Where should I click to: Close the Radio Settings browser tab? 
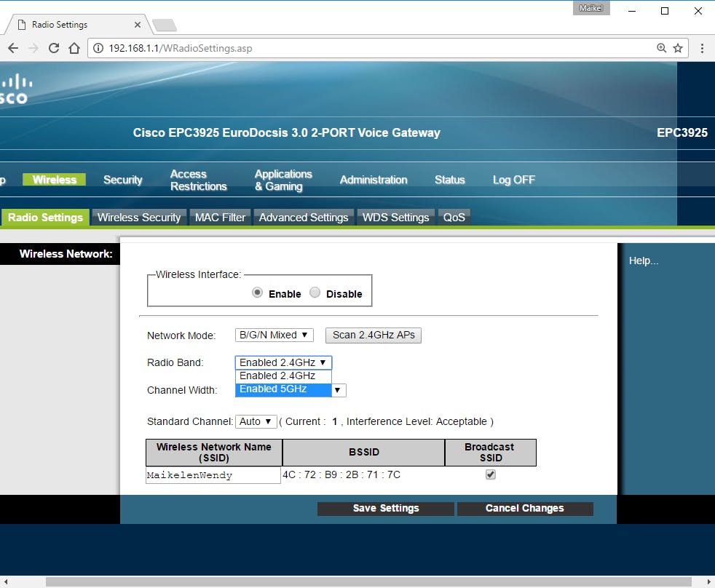coord(138,25)
